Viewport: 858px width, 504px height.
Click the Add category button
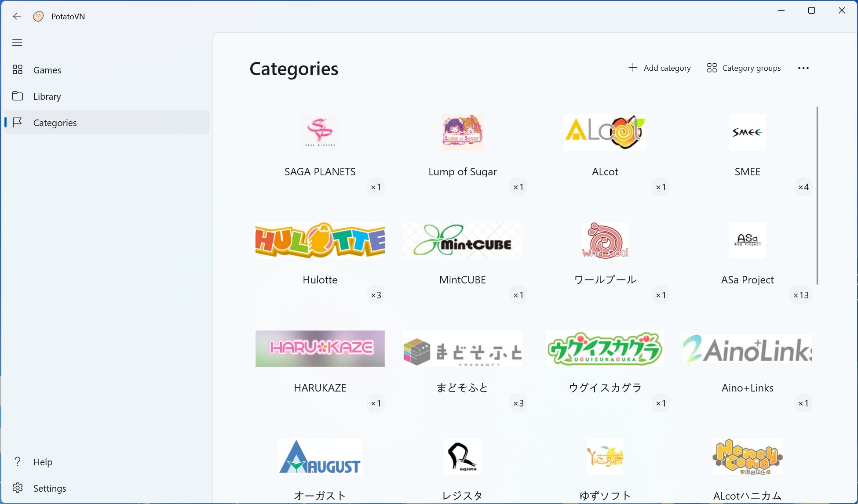[x=659, y=68]
